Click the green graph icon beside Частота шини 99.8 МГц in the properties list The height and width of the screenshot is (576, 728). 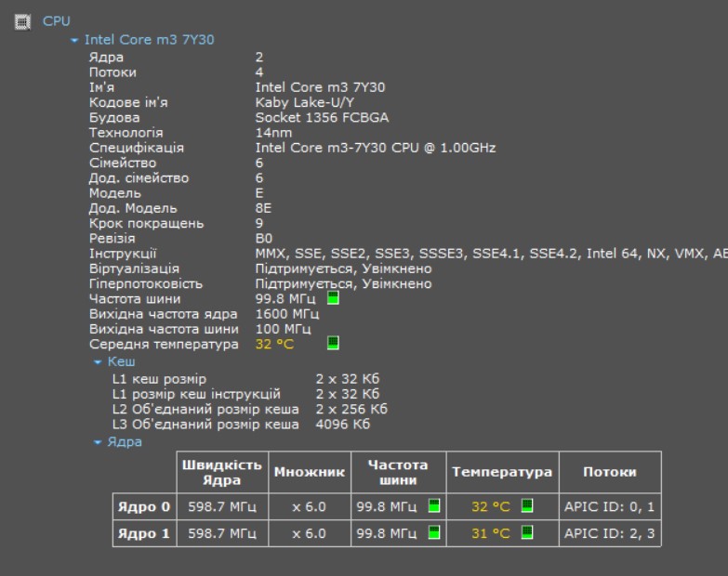(x=333, y=298)
